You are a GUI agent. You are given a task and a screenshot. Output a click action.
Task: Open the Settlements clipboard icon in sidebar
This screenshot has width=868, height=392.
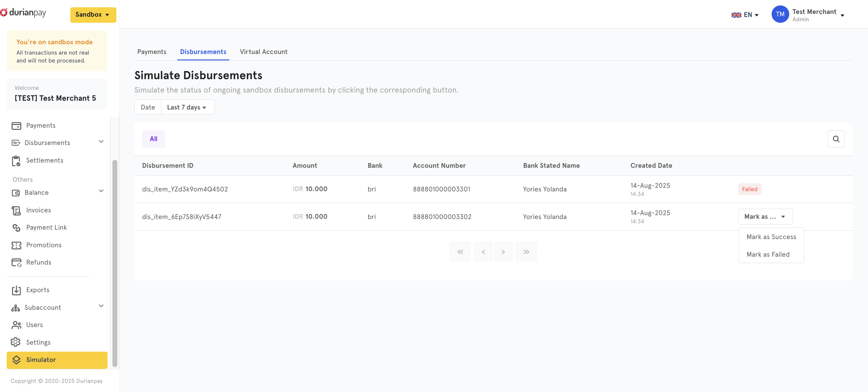[16, 161]
